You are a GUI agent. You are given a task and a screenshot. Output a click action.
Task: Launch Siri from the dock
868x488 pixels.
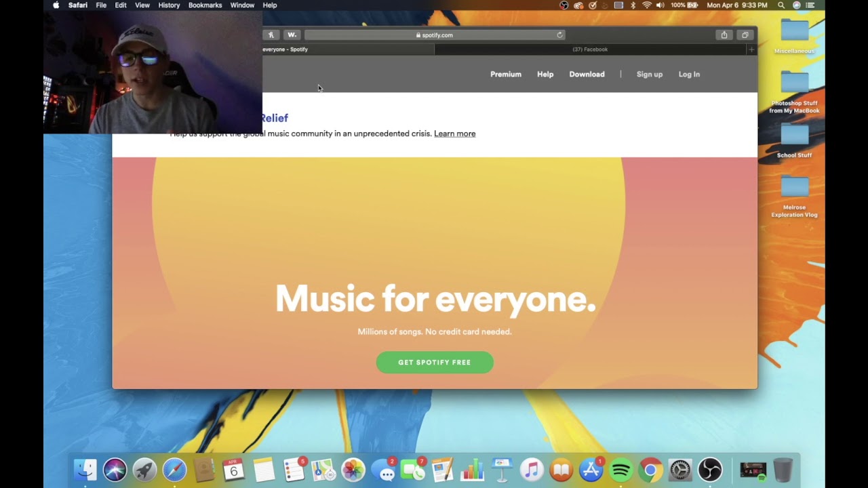click(x=115, y=470)
